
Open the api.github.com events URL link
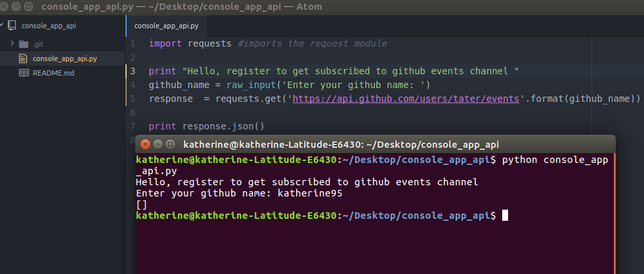(406, 99)
